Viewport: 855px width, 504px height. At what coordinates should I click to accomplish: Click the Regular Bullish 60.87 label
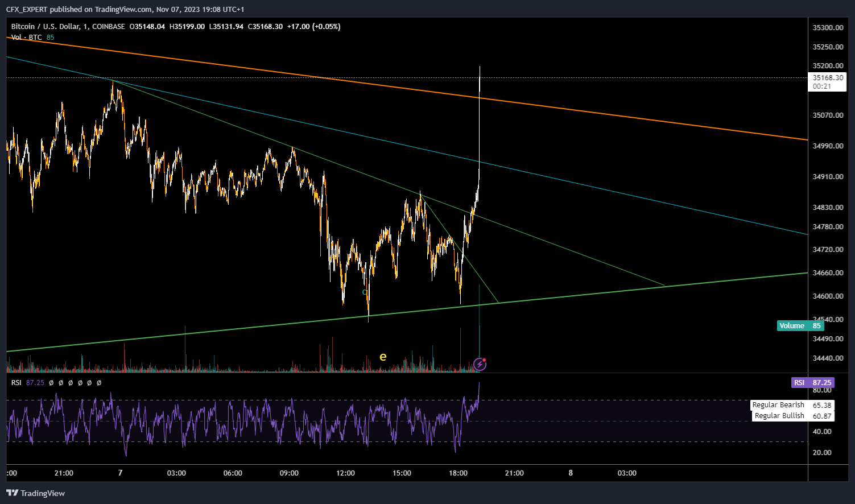point(794,416)
